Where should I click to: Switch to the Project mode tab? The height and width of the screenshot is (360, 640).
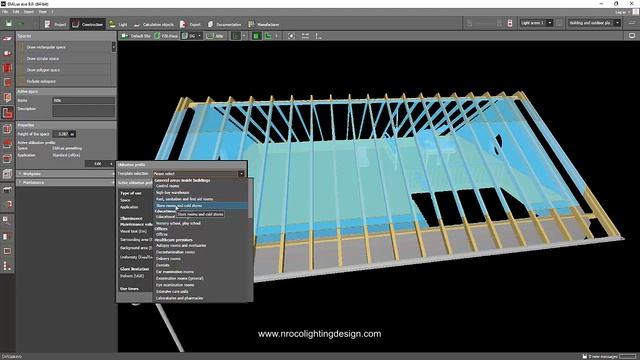coord(55,24)
